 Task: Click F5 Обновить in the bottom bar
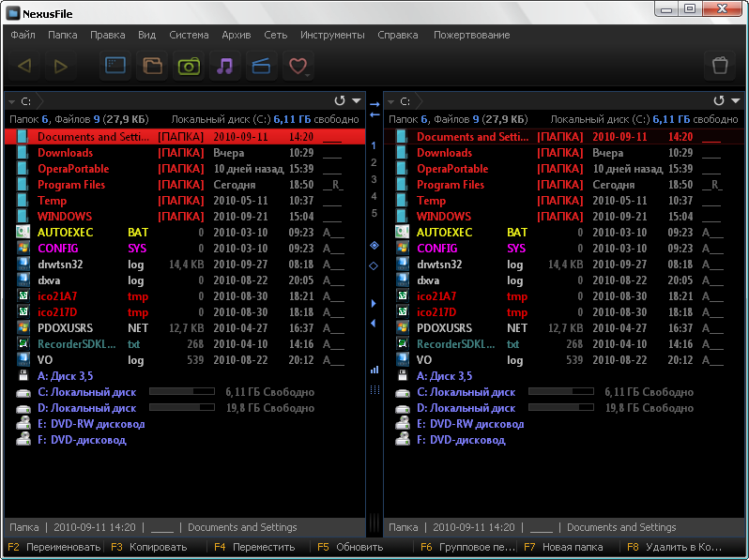coord(350,547)
